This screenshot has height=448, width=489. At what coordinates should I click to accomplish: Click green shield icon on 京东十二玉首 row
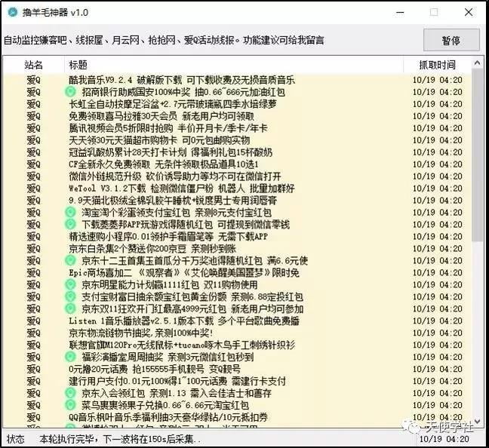tap(70, 261)
